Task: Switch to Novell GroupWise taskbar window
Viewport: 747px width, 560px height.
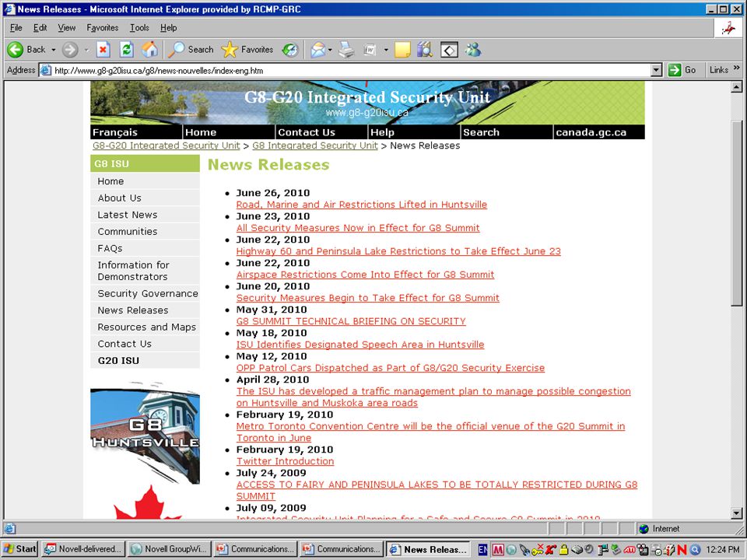Action: point(169,549)
